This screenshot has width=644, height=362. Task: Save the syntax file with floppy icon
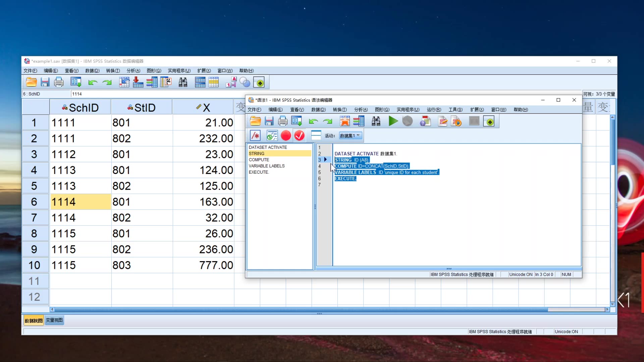(269, 121)
